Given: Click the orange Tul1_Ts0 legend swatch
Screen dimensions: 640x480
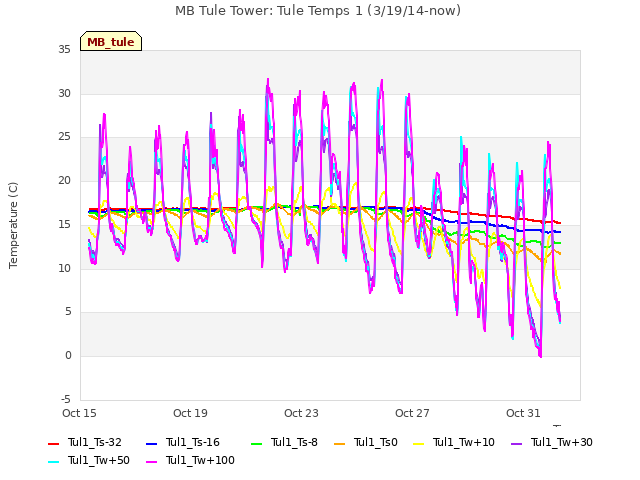Looking at the screenshot, I should click(x=339, y=443).
